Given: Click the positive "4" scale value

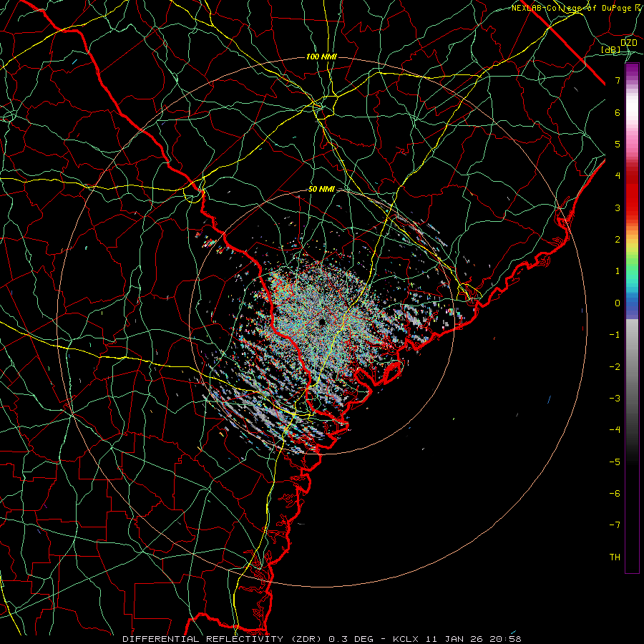Looking at the screenshot, I should coord(618,176).
